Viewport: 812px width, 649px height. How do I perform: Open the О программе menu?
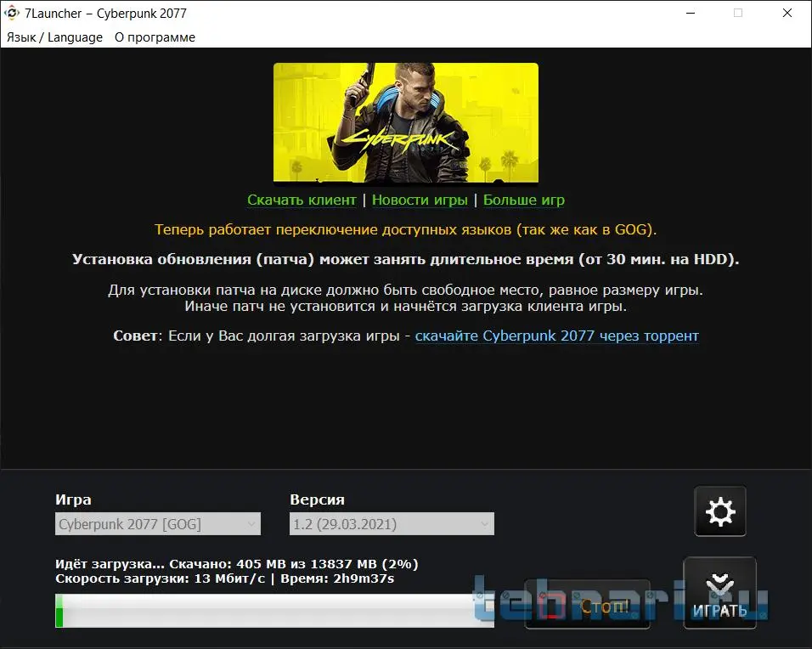tap(155, 37)
